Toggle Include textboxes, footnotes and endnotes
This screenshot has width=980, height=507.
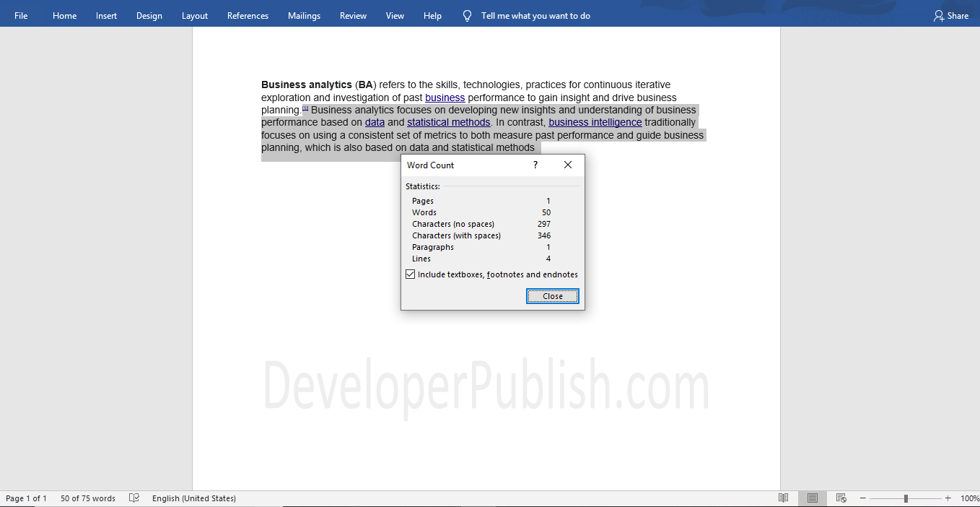coord(410,274)
